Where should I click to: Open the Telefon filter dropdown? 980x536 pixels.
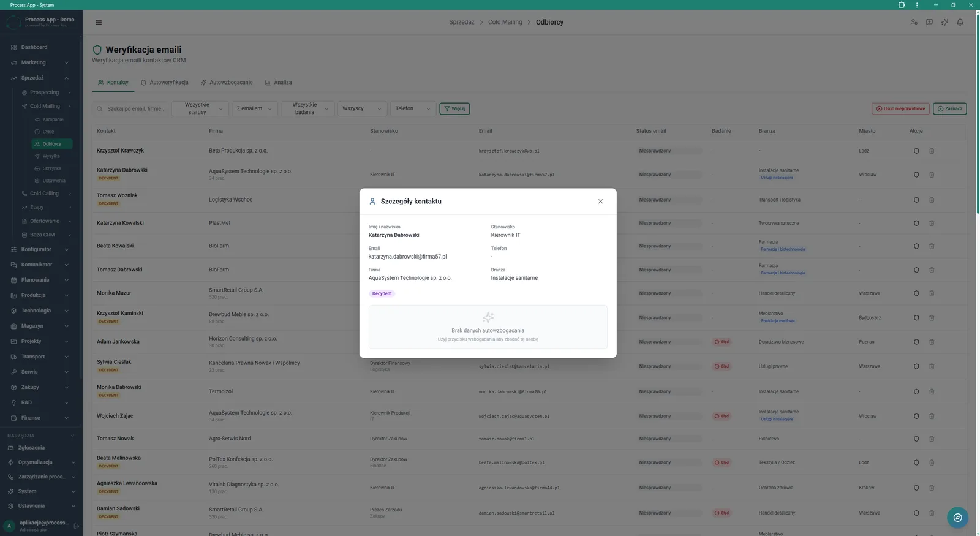[x=413, y=108]
